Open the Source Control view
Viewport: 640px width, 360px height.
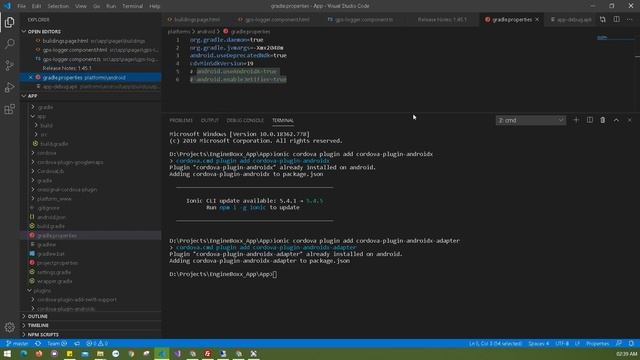[9, 65]
